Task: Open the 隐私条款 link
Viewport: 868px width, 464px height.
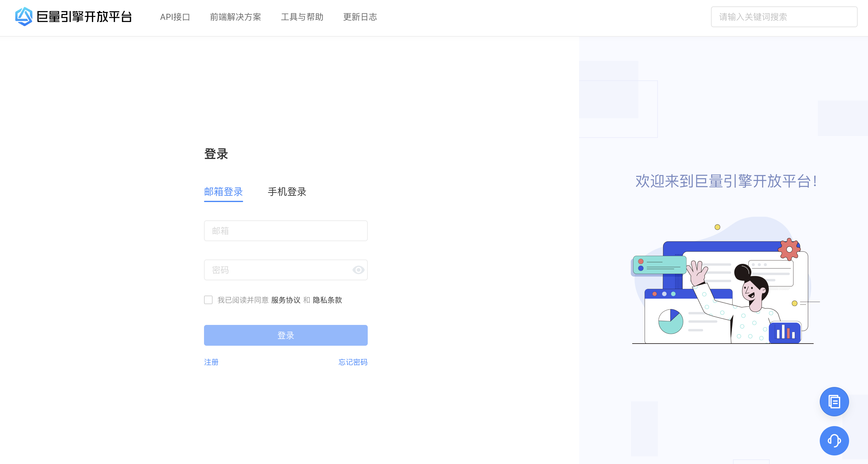Action: pyautogui.click(x=327, y=300)
